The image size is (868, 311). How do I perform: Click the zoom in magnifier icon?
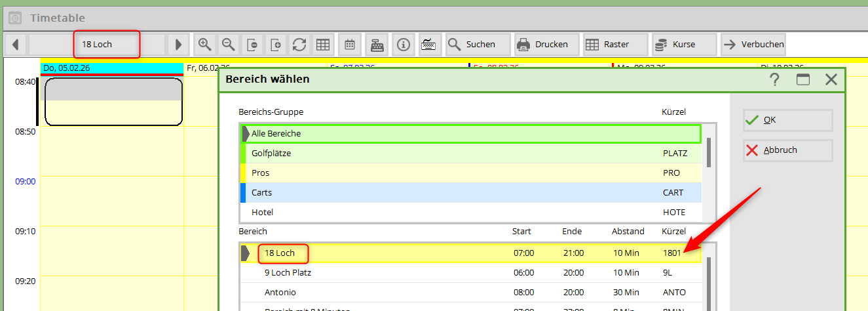pos(205,45)
